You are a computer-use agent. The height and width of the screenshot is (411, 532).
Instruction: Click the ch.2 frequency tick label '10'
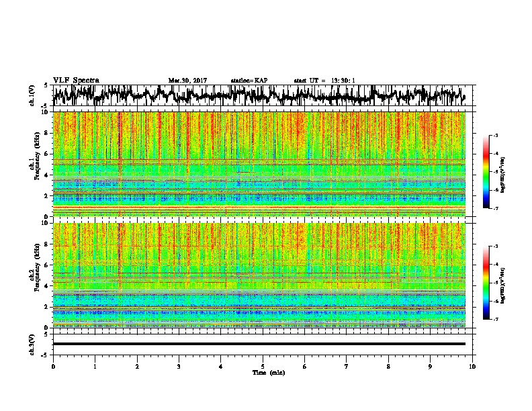(x=46, y=223)
